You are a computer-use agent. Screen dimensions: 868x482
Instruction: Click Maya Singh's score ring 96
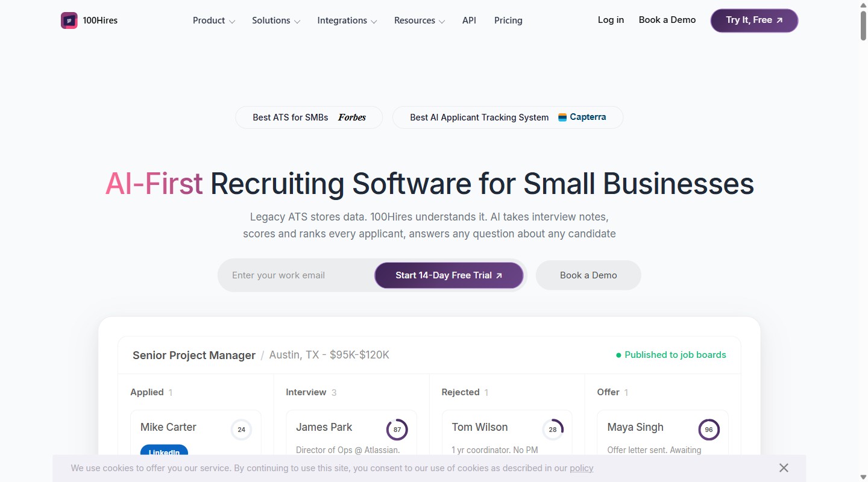pos(709,430)
